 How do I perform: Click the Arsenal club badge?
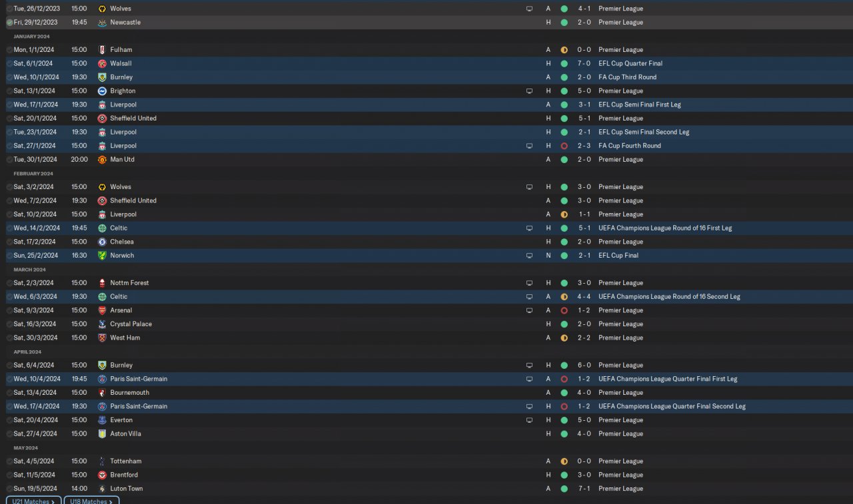coord(102,311)
